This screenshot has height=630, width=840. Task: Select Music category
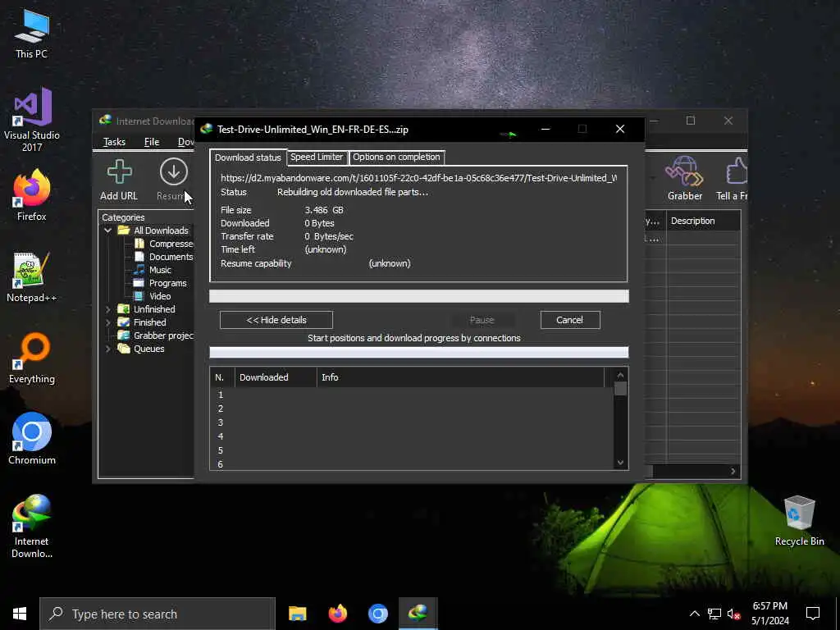coord(153,270)
